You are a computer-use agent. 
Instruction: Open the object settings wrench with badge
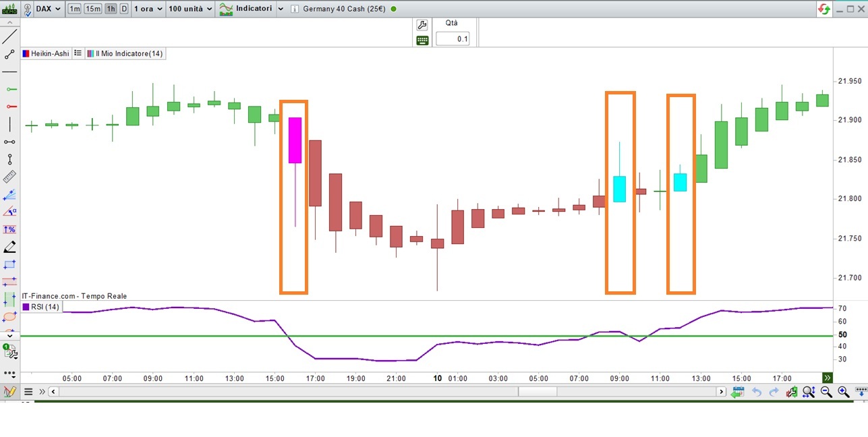10,352
